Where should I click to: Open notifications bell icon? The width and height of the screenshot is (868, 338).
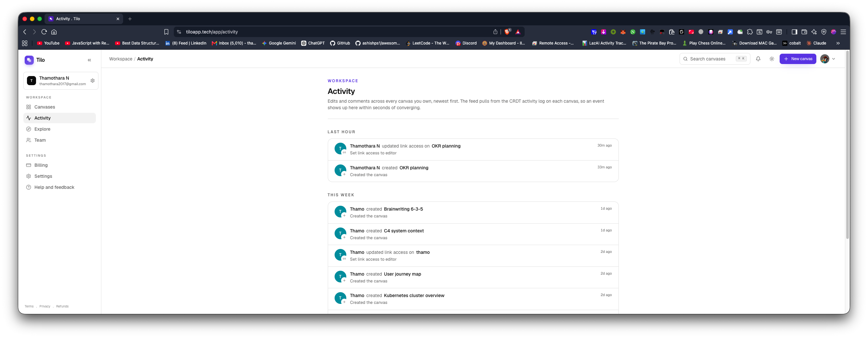758,58
